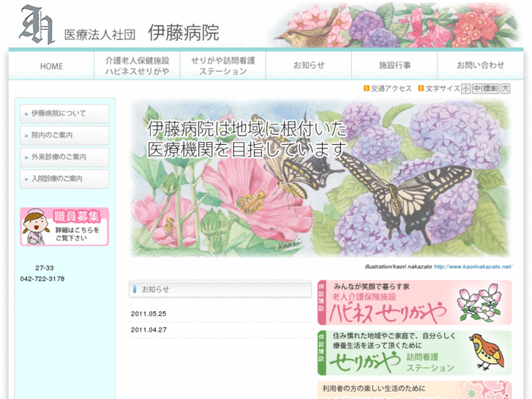Select the 2011.05.25 news entry
This screenshot has width=532, height=399.
point(149,314)
